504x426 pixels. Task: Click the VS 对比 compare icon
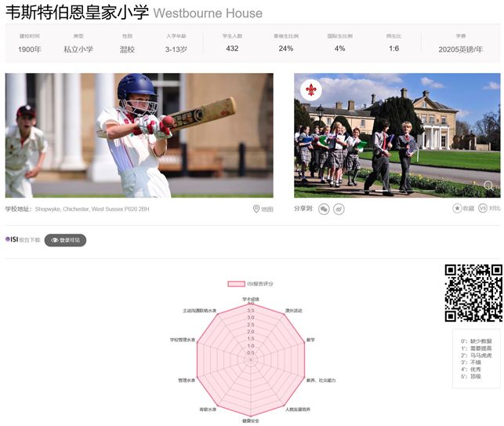point(483,208)
